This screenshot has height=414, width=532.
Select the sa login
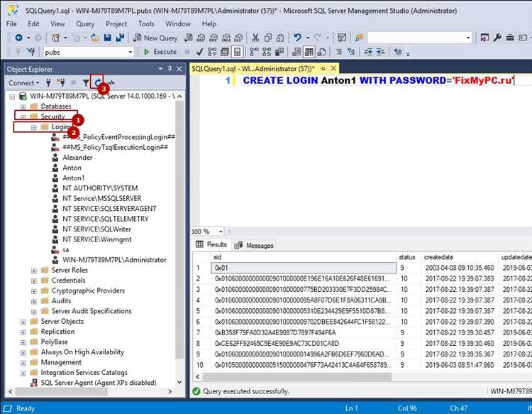click(65, 250)
